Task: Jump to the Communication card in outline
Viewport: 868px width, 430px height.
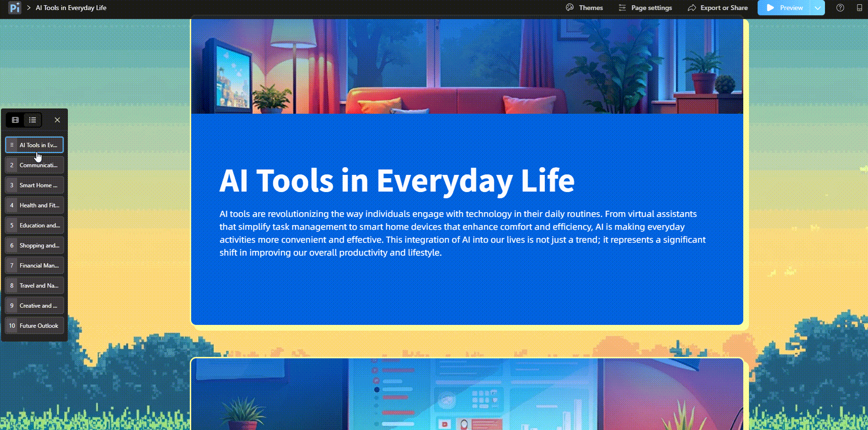Action: pos(34,165)
